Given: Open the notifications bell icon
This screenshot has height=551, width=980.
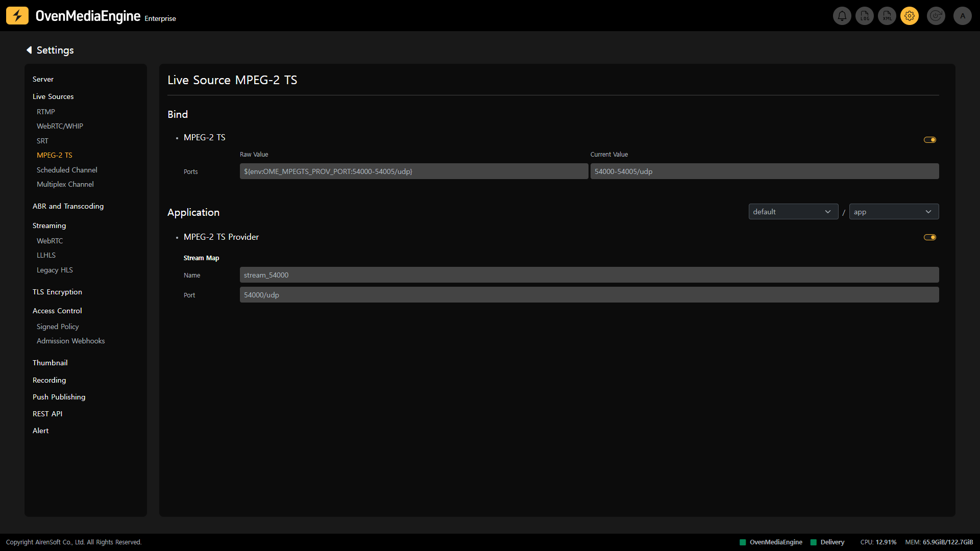Looking at the screenshot, I should (842, 16).
